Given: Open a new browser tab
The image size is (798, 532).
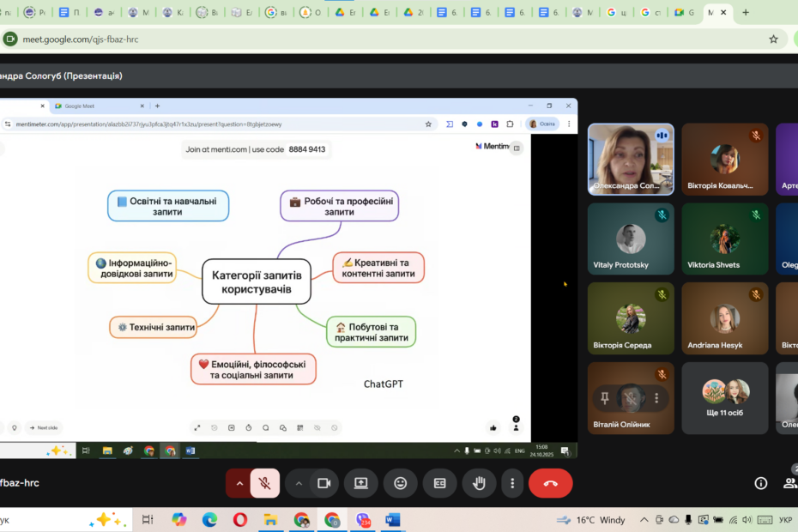Looking at the screenshot, I should pyautogui.click(x=745, y=13).
